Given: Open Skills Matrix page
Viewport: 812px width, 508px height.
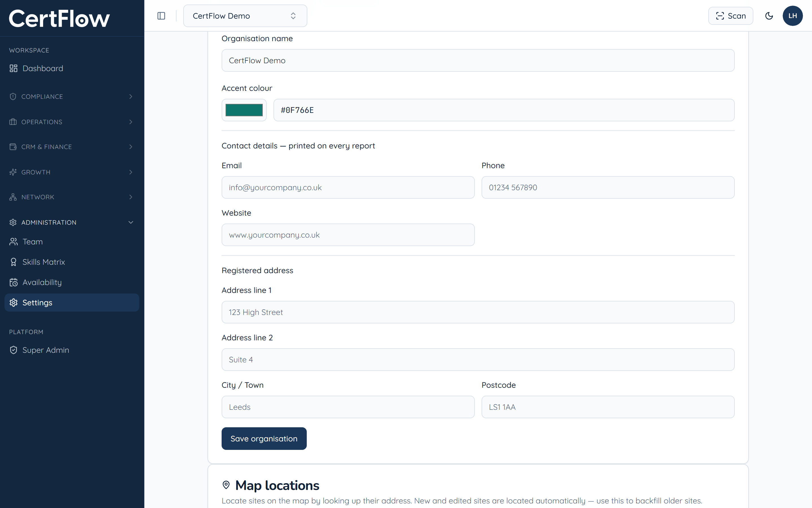Looking at the screenshot, I should point(72,262).
